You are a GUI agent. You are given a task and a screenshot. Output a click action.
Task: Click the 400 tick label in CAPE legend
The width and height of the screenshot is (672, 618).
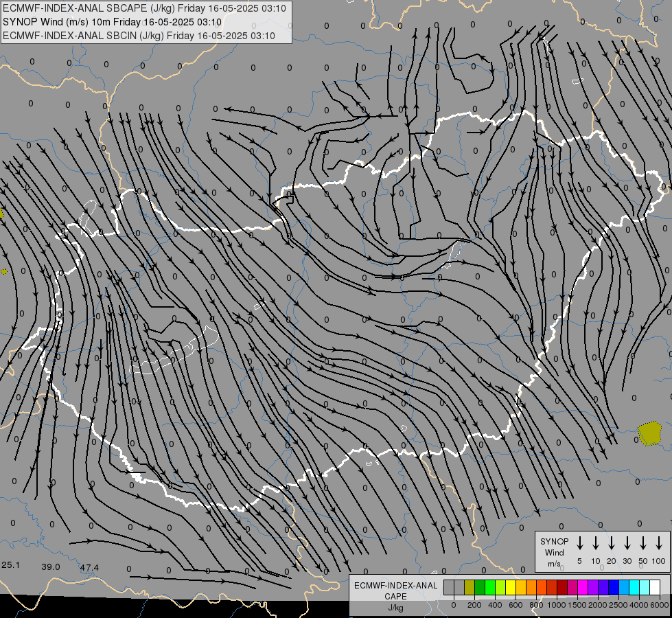coord(495,605)
